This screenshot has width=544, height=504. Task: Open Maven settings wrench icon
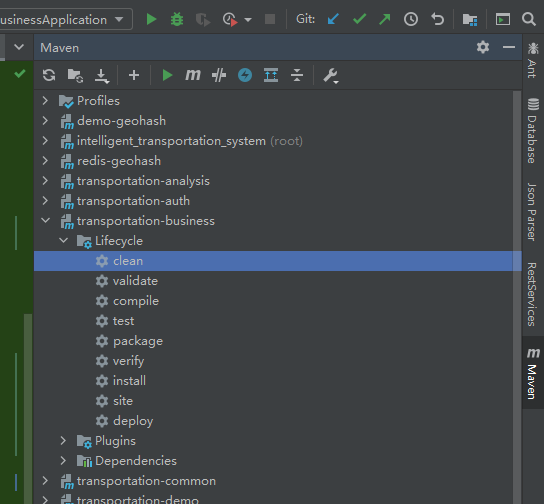pos(331,75)
